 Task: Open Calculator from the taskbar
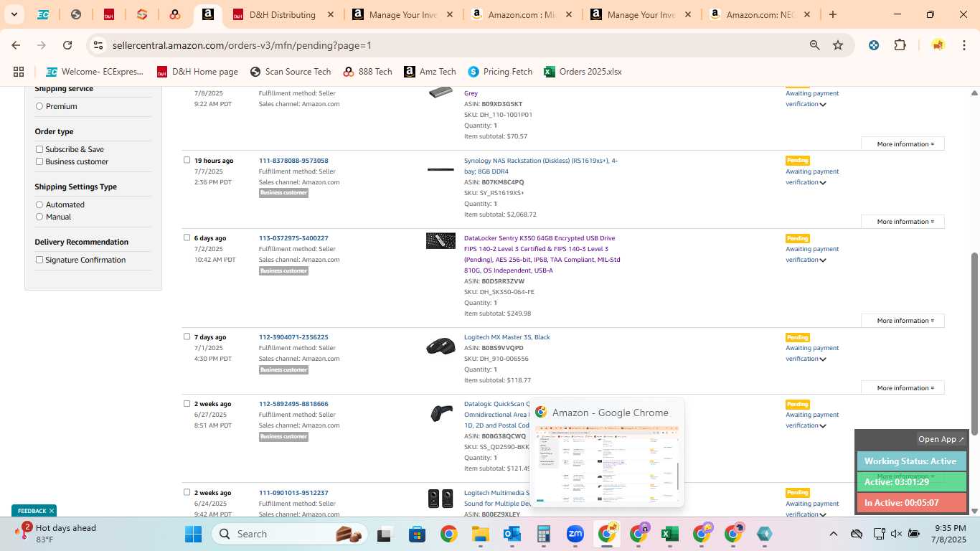(x=543, y=534)
